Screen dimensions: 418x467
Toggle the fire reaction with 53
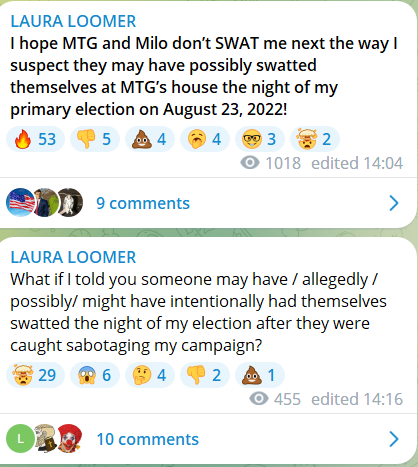click(x=35, y=139)
